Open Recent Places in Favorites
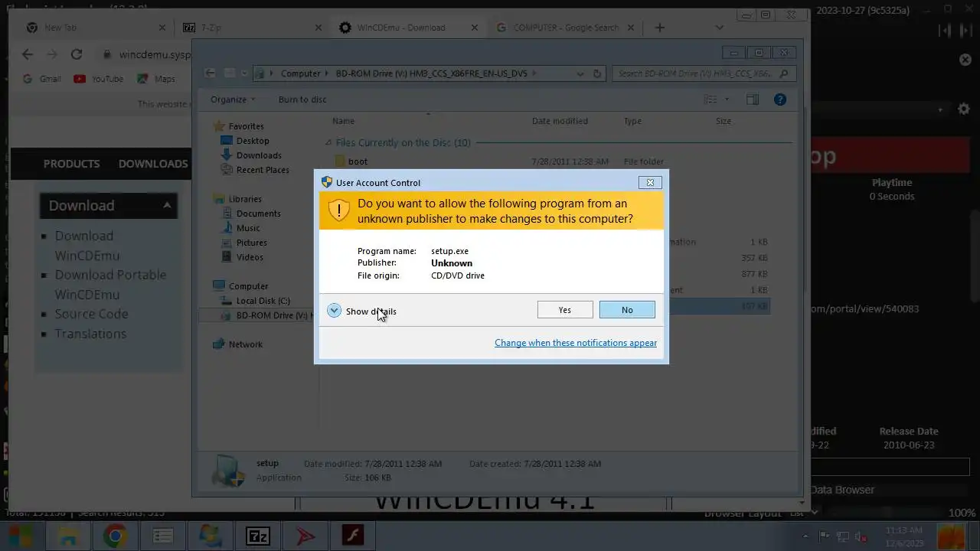The image size is (980, 551). coord(263,170)
